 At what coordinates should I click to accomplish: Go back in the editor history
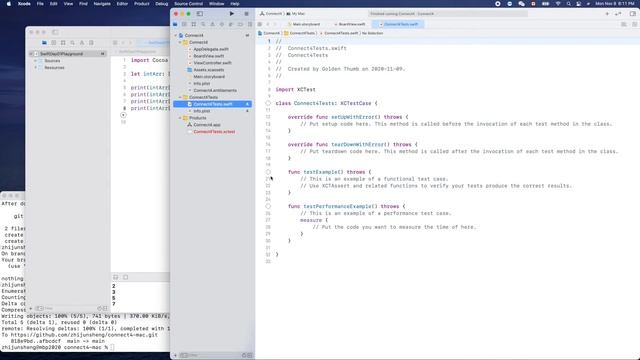click(268, 24)
